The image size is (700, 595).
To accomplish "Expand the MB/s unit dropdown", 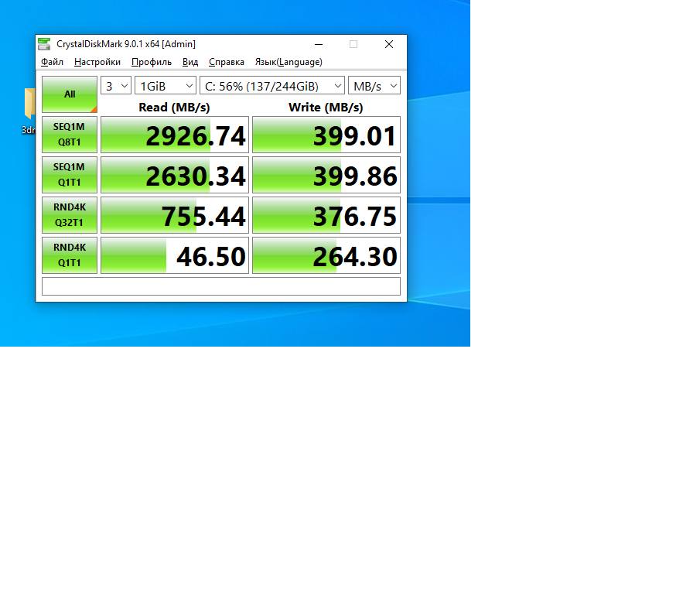I will [x=374, y=86].
